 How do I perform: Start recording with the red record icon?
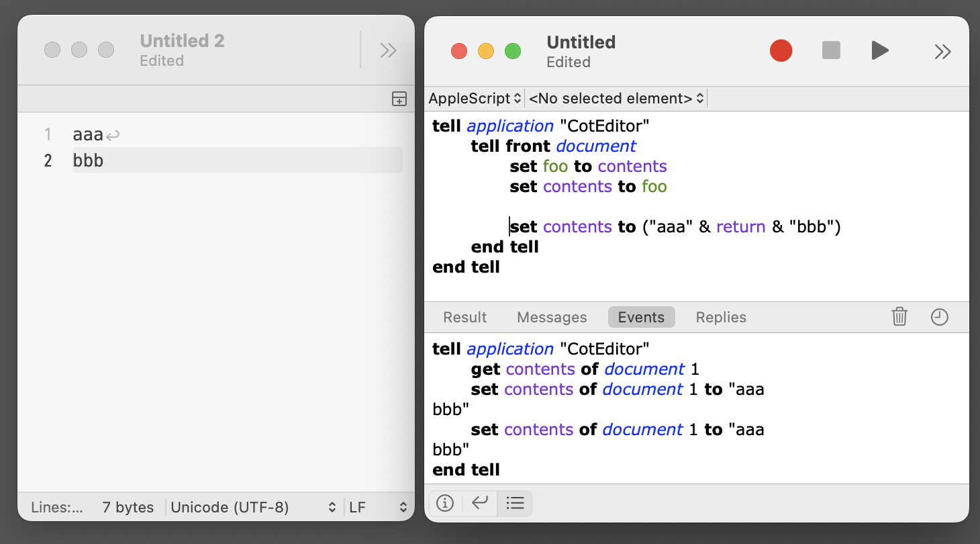[781, 50]
